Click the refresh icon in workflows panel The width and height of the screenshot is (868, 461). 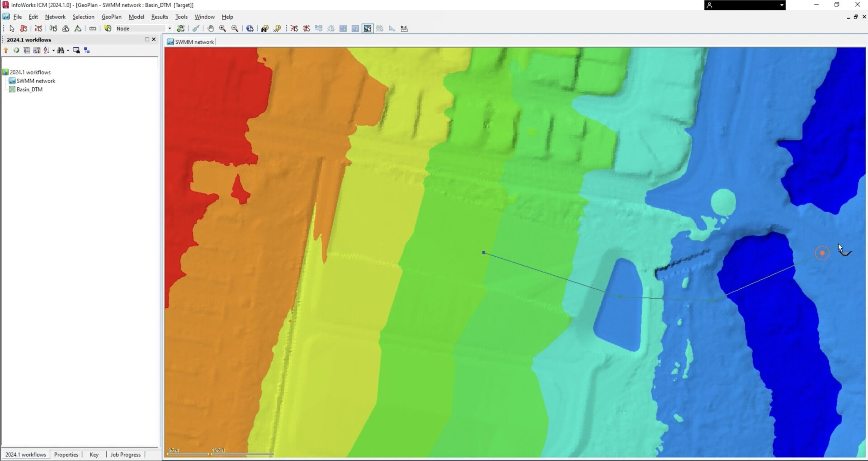click(x=16, y=51)
